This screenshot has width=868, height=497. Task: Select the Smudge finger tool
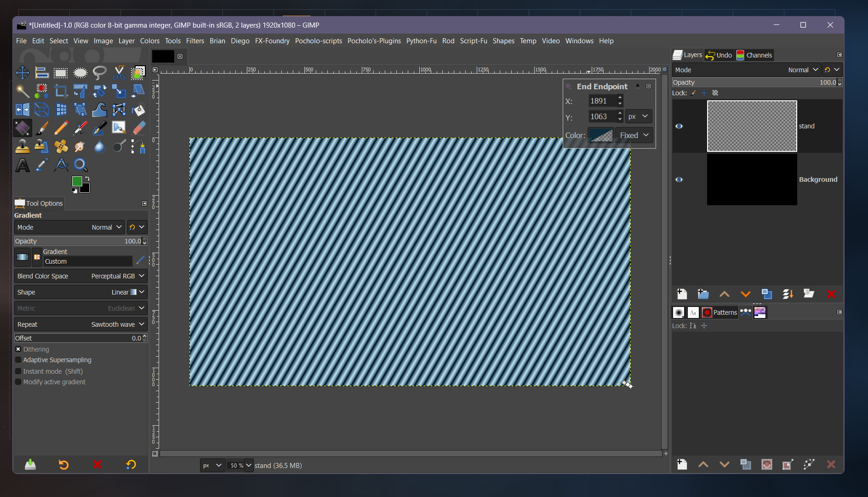click(x=80, y=146)
